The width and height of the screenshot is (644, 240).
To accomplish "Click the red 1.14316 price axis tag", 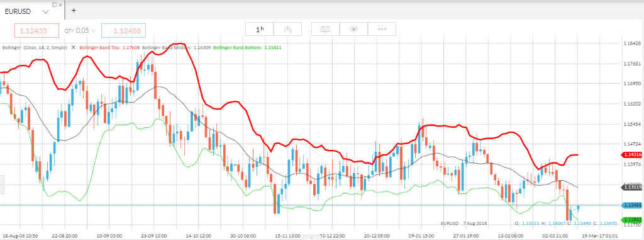I will pos(632,155).
